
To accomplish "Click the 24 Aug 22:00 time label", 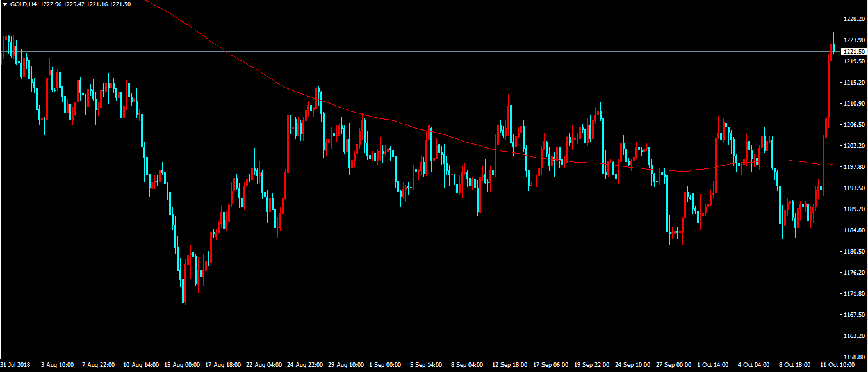I will 305,365.
